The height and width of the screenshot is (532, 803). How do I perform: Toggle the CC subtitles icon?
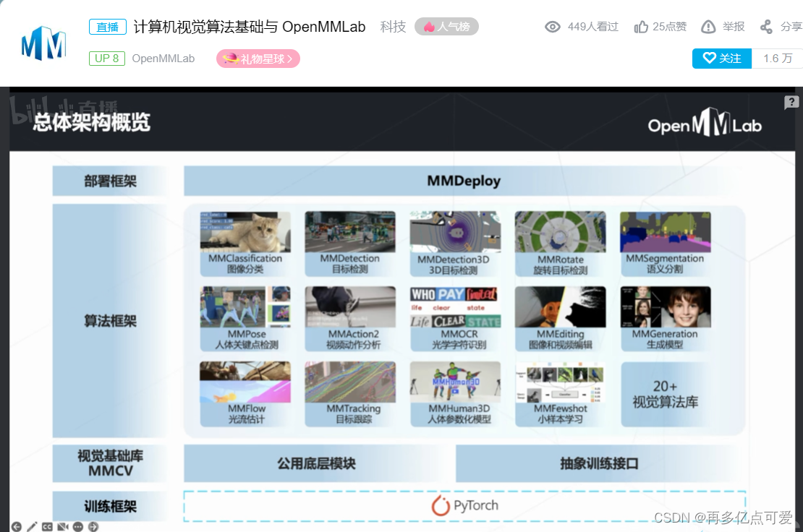point(47,526)
